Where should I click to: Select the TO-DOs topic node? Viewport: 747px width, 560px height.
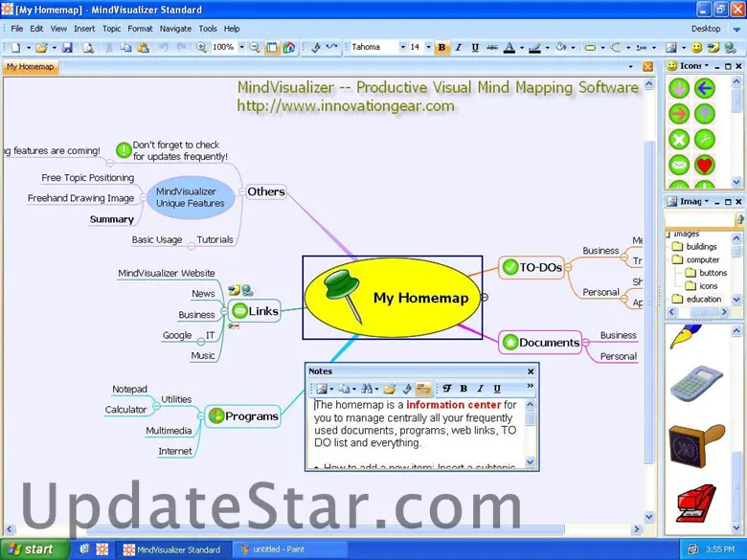point(532,267)
